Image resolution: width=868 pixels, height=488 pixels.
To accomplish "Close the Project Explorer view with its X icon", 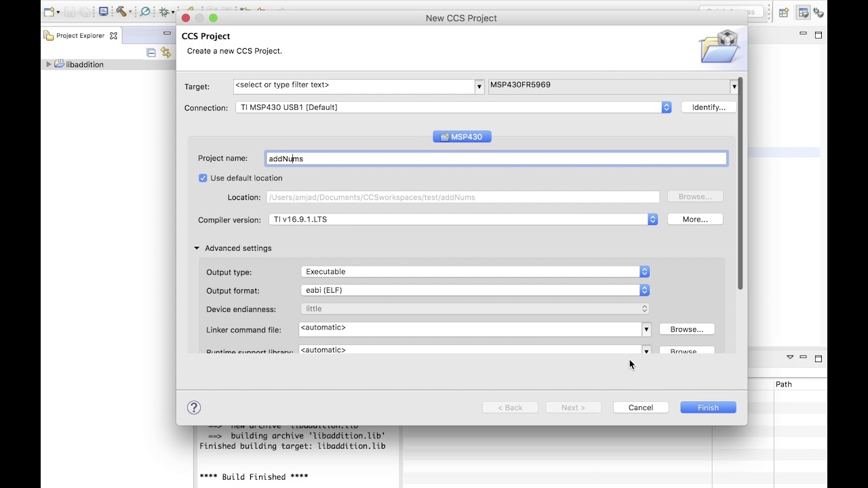I will pos(114,35).
